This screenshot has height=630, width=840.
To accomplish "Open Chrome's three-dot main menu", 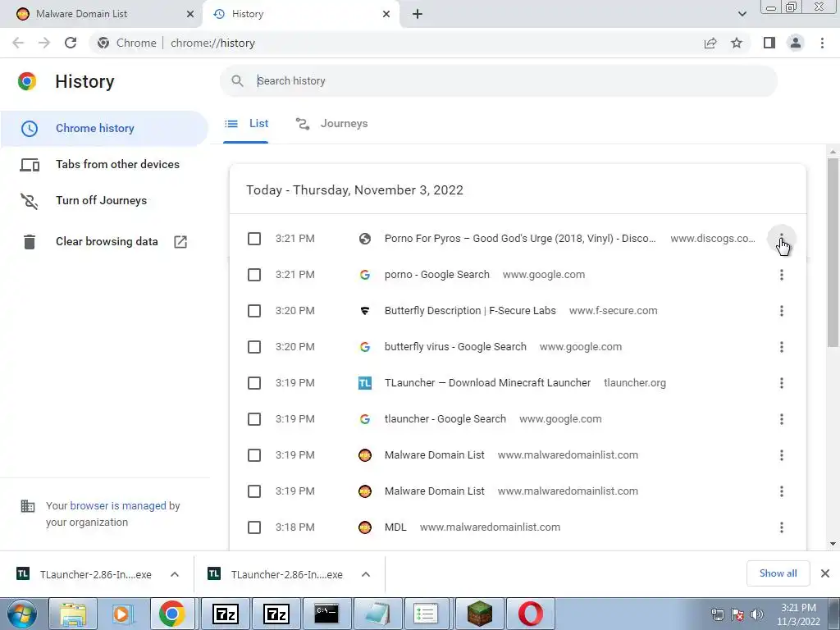I will click(x=822, y=43).
